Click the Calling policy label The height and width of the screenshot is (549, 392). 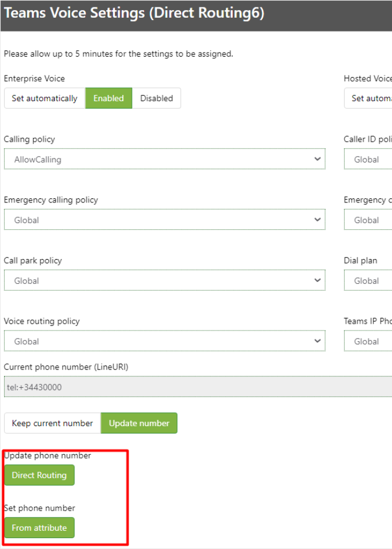[x=29, y=140]
